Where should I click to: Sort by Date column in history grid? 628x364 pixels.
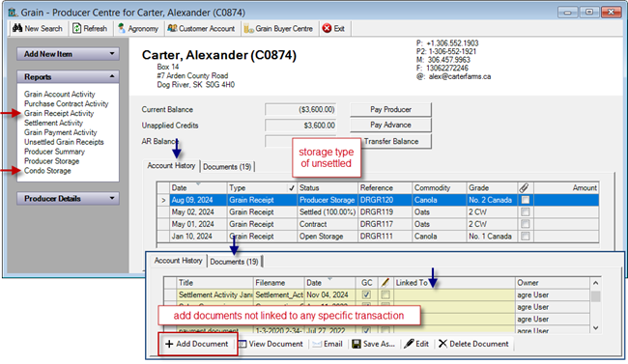[x=198, y=188]
